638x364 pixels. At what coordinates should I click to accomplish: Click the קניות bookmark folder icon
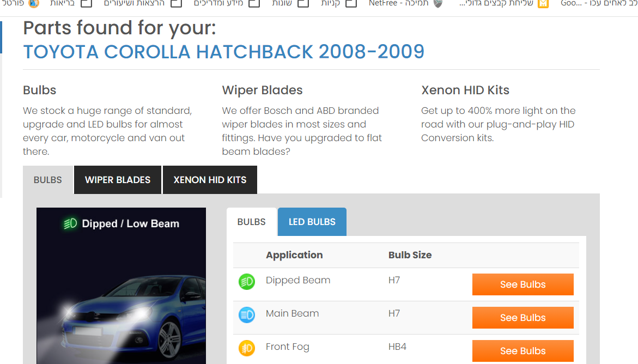[x=351, y=4]
